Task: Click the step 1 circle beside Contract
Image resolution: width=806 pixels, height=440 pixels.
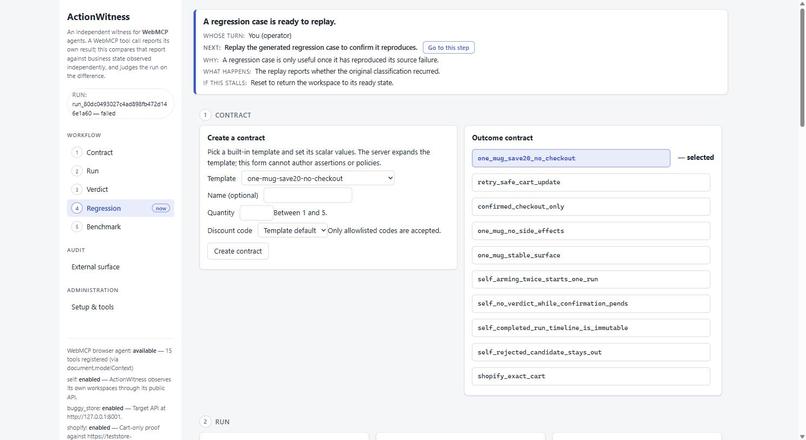Action: pyautogui.click(x=77, y=153)
